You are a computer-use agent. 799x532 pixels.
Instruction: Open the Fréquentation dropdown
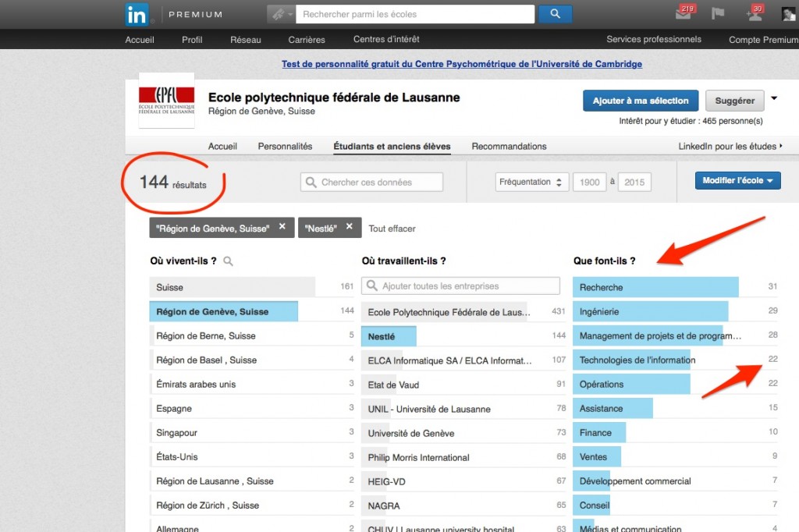[x=531, y=182]
